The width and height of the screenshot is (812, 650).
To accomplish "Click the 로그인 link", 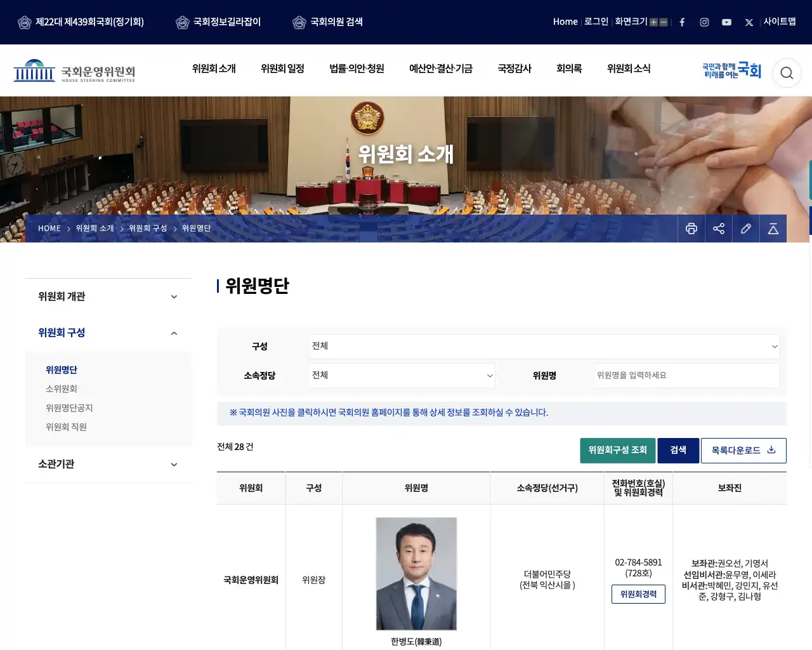I will [x=596, y=22].
